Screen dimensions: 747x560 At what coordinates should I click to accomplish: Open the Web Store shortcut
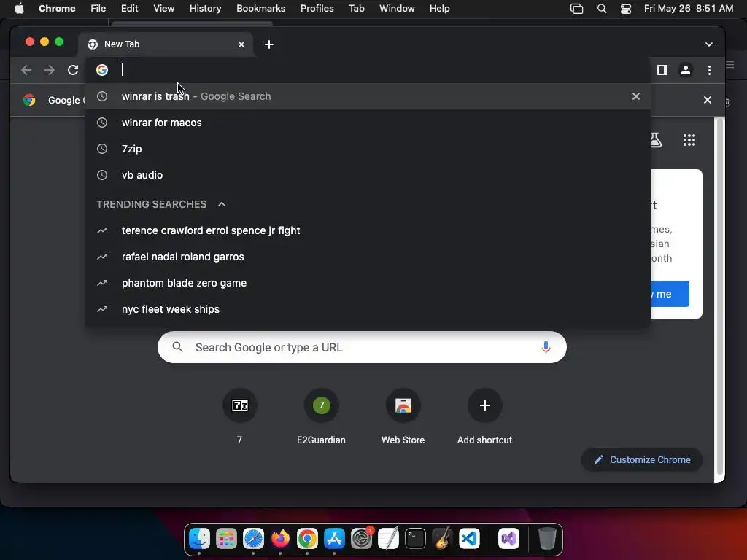tap(403, 416)
